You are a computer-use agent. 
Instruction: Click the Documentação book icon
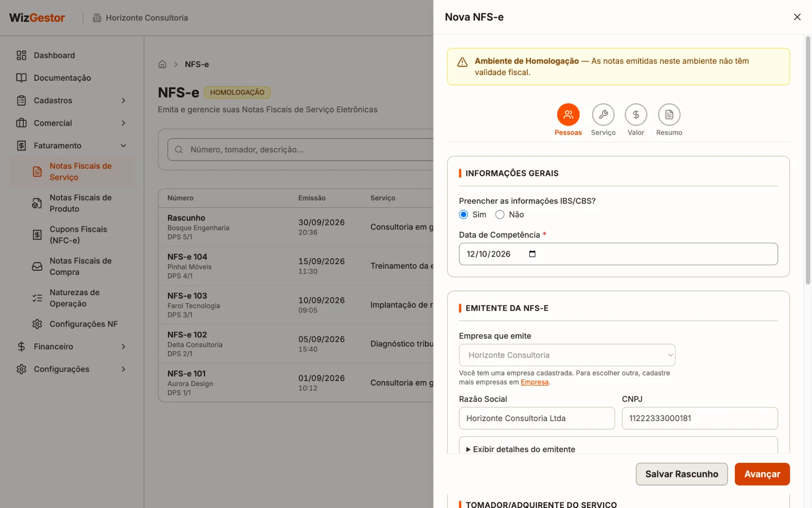pyautogui.click(x=21, y=78)
